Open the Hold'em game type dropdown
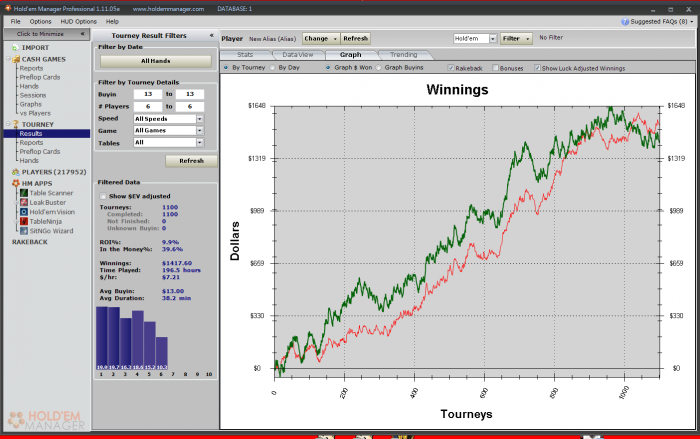Screen dimensions: 700x439 pos(493,39)
